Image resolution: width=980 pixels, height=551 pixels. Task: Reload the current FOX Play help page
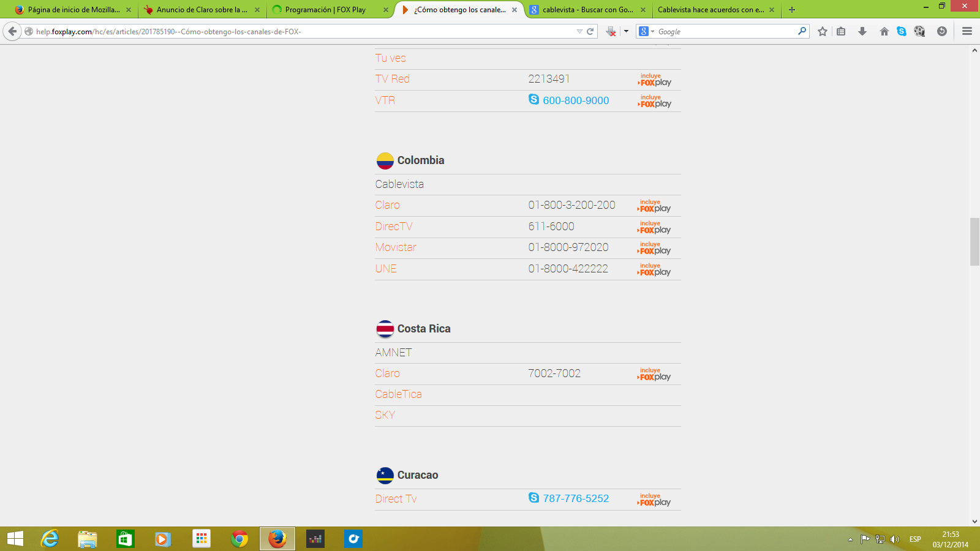pyautogui.click(x=590, y=31)
